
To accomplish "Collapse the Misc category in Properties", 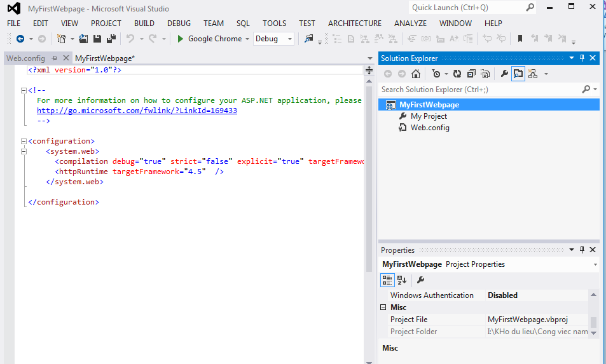I will [x=383, y=307].
